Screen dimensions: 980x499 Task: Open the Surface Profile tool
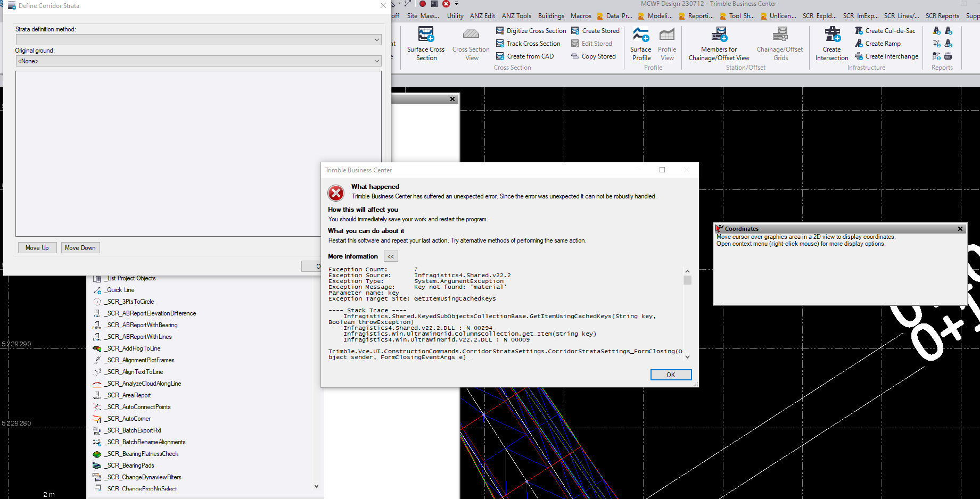click(641, 44)
